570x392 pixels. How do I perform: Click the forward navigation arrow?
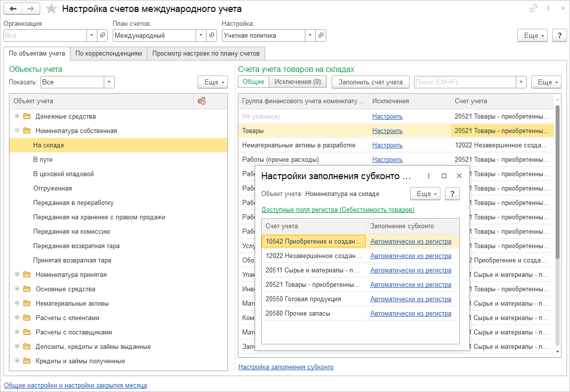[x=31, y=9]
